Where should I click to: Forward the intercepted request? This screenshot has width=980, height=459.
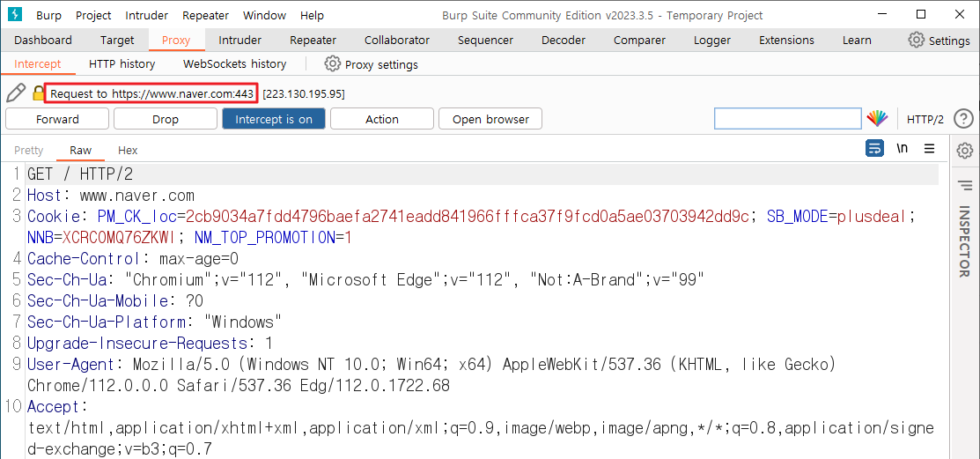57,119
